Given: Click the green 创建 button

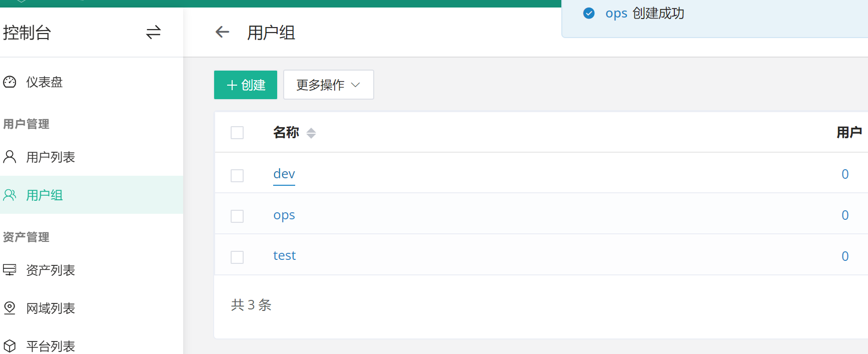Looking at the screenshot, I should [x=246, y=85].
